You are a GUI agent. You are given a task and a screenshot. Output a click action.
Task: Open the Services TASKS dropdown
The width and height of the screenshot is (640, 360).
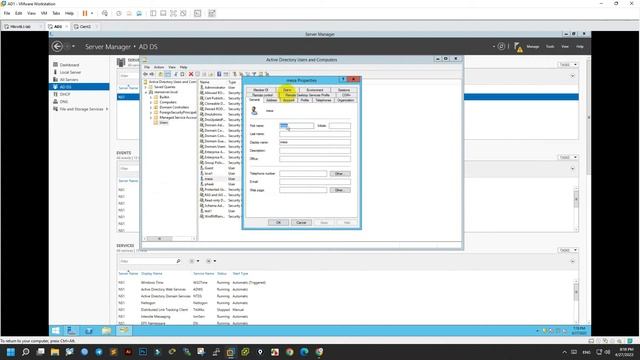(568, 250)
